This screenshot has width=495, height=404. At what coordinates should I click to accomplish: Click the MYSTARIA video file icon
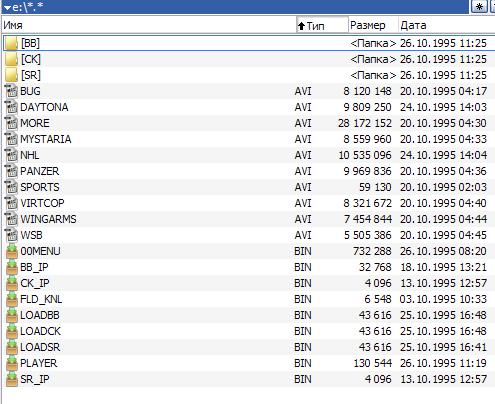(x=11, y=139)
